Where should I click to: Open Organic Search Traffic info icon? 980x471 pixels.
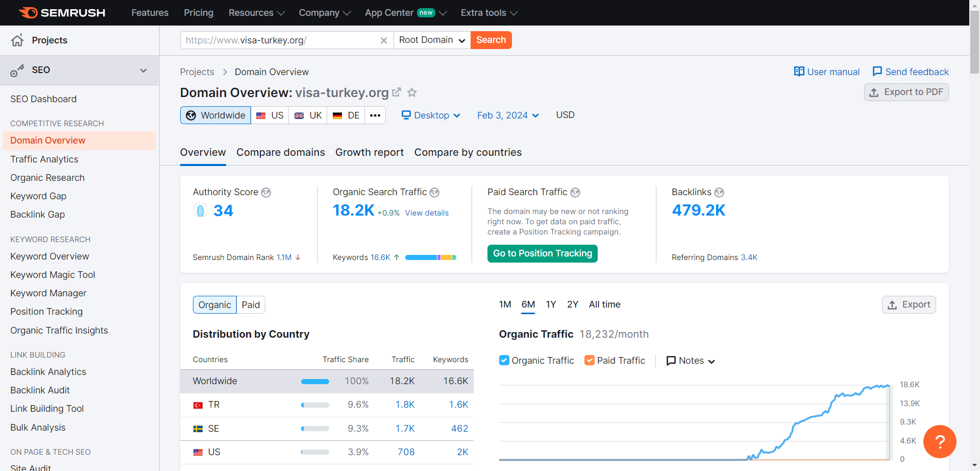tap(434, 193)
